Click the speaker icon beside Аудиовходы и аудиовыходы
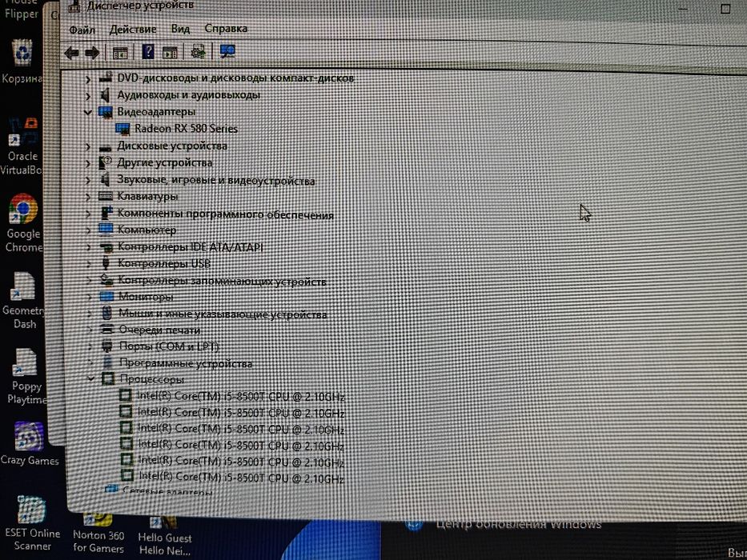 coord(106,95)
